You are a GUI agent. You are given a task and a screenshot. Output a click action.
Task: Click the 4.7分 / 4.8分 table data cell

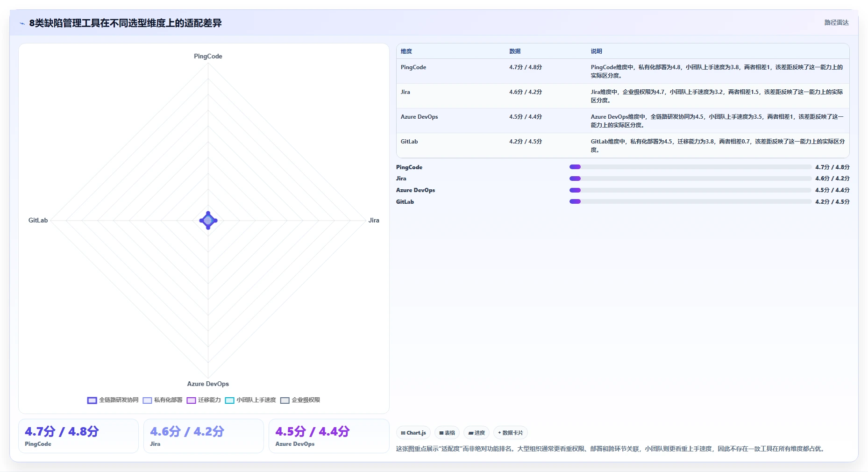point(526,67)
